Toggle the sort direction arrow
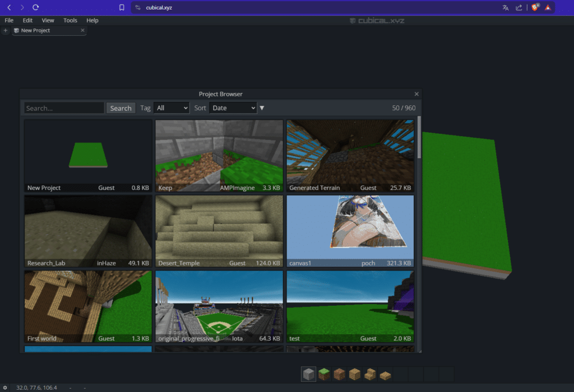 tap(262, 108)
